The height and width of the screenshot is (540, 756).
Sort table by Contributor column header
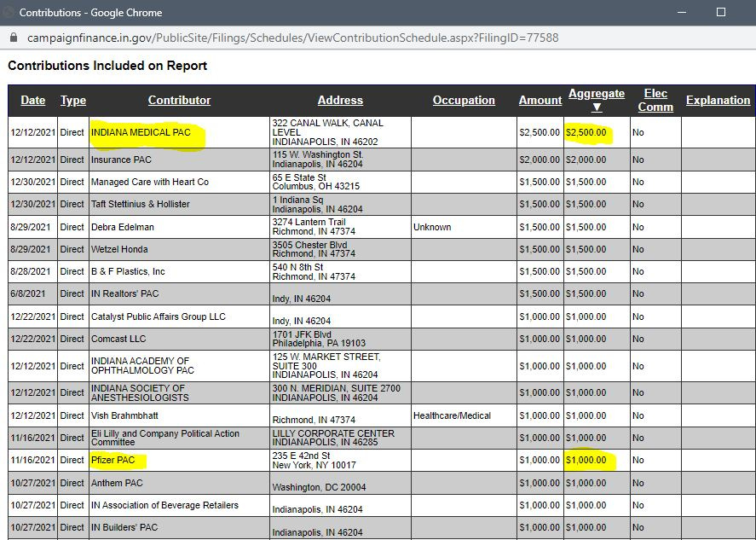point(179,101)
